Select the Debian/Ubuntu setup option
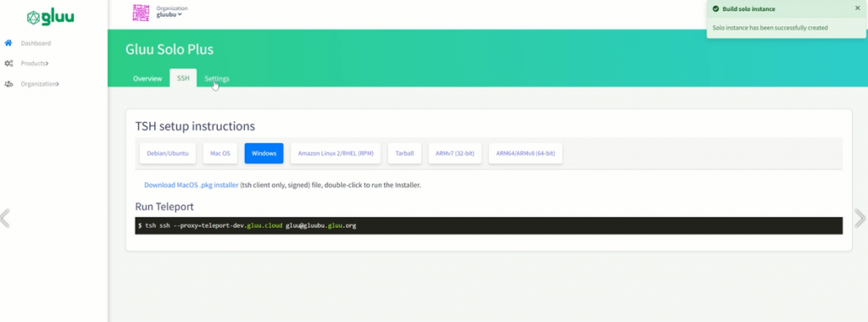The image size is (868, 322). coord(168,153)
